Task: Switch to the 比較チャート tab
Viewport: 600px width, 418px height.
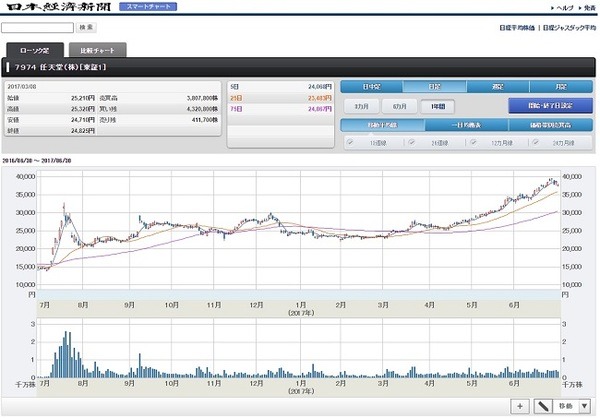Action: click(x=97, y=50)
